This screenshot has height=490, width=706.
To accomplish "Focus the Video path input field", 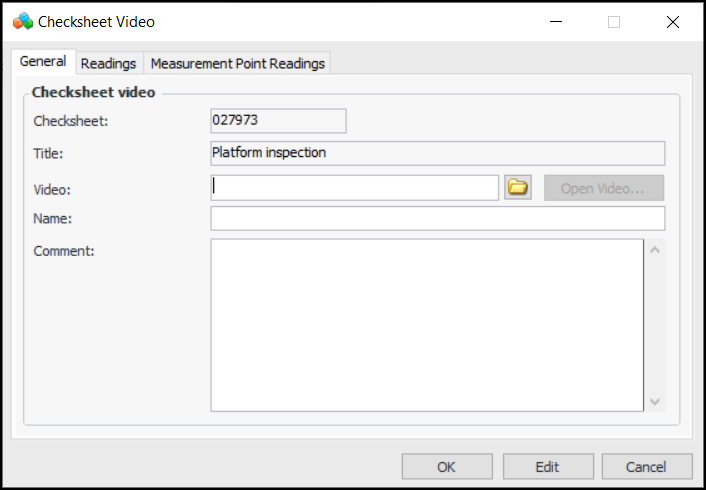I will pos(354,188).
